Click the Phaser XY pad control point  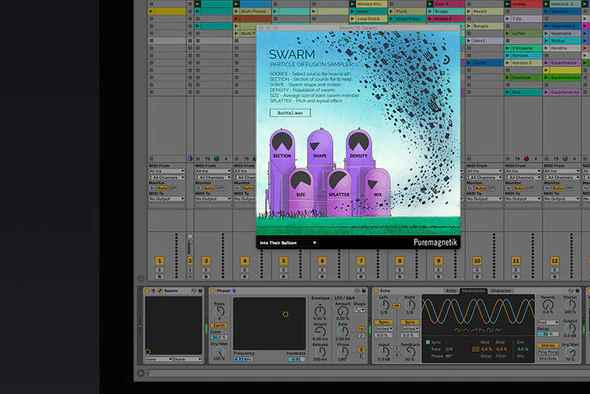click(285, 314)
